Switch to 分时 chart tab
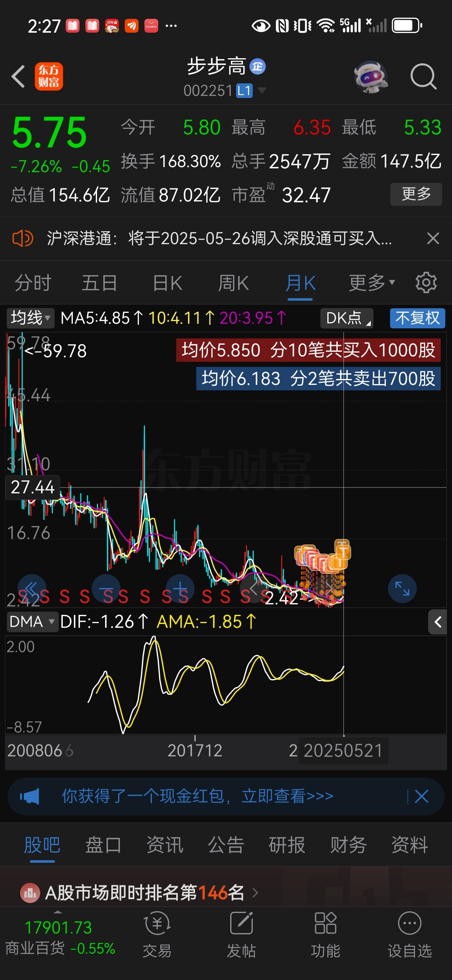 click(33, 283)
